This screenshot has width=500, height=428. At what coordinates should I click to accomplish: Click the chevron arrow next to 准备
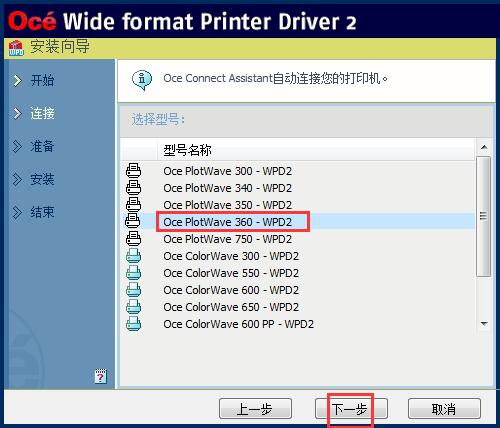(x=17, y=146)
